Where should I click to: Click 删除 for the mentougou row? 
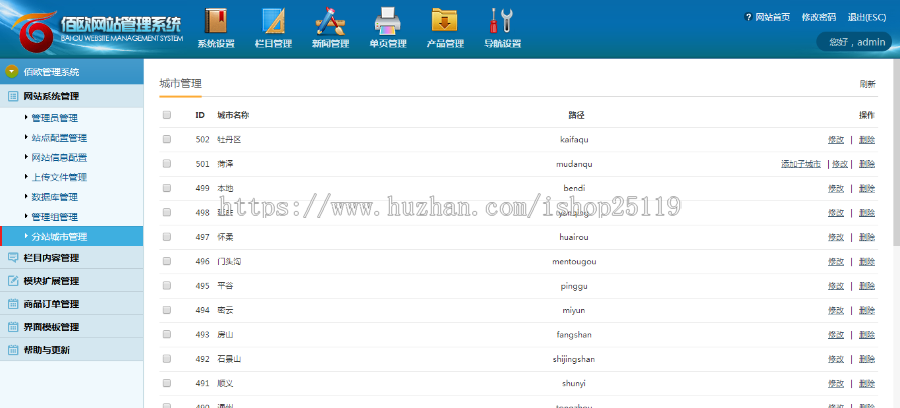867,261
